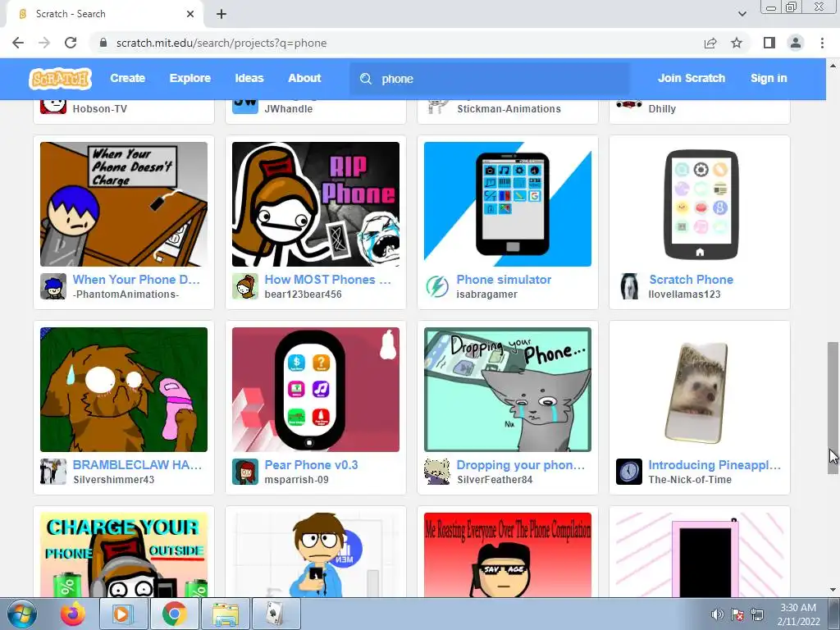Click username Silvershimmer43
Screen dimensions: 840x630
coord(113,479)
